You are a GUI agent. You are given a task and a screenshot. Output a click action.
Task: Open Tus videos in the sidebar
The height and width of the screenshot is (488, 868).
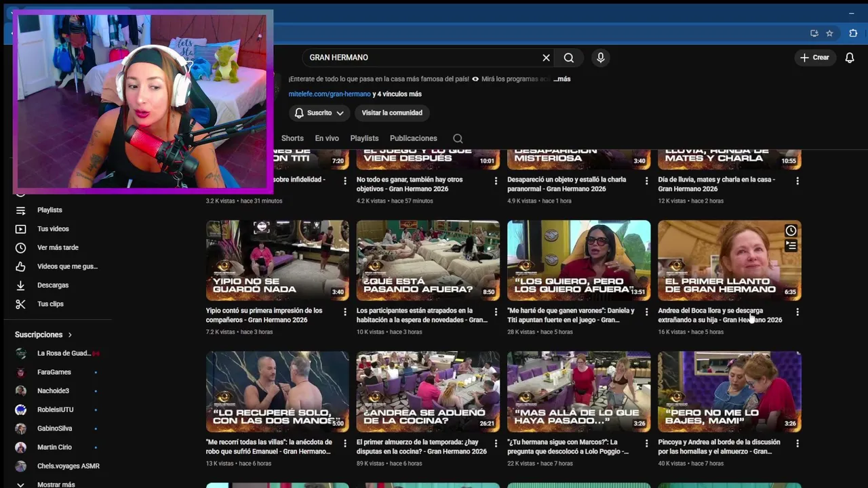54,229
